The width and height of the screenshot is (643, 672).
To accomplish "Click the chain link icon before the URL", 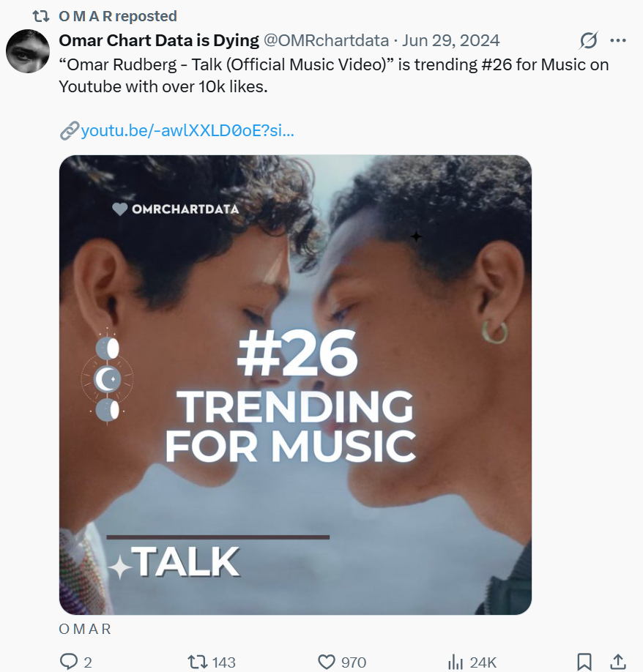I will pyautogui.click(x=69, y=131).
